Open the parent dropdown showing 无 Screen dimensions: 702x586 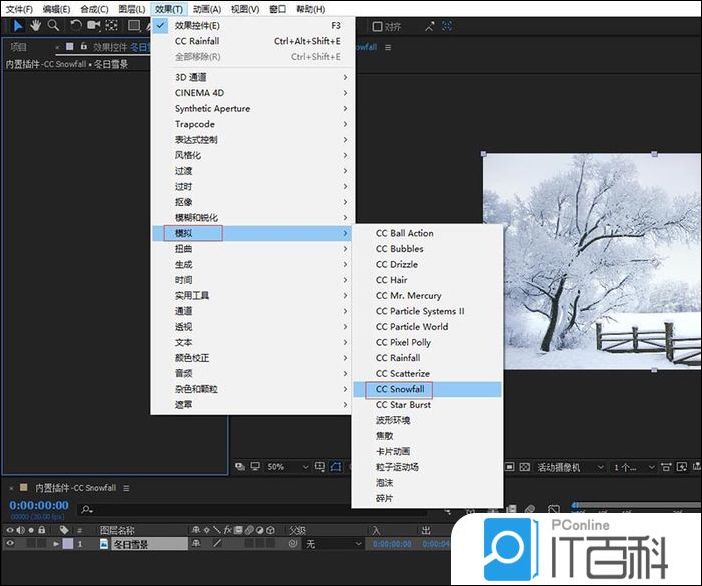334,544
